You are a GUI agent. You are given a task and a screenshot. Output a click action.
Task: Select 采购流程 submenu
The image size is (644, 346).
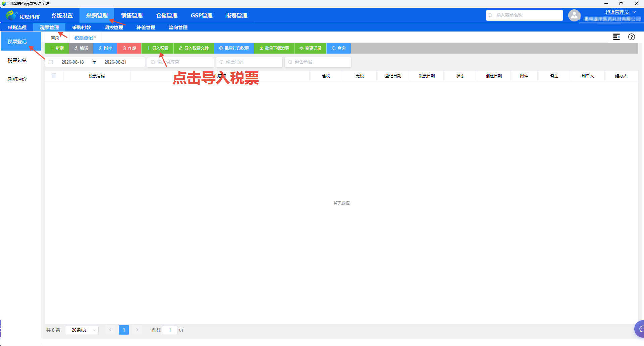(17, 27)
